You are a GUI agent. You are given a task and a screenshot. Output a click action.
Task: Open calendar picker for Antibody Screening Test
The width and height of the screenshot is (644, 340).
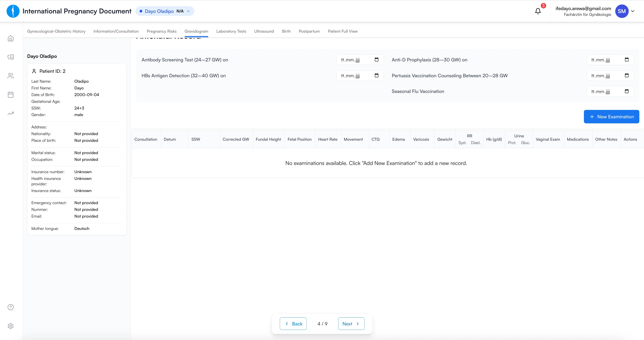377,60
